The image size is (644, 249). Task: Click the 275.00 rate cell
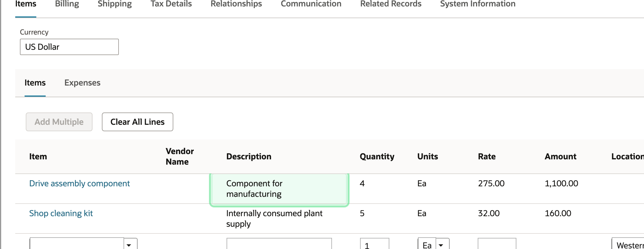(491, 183)
